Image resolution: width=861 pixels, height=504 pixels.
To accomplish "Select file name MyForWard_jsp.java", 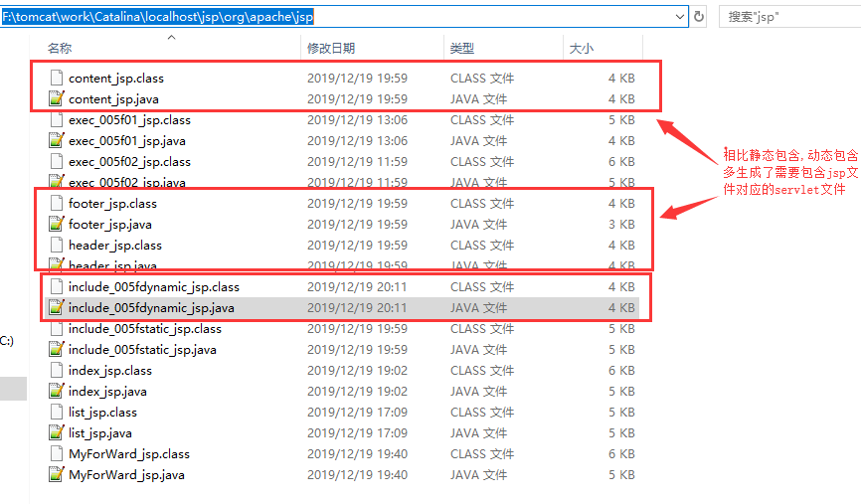I will point(126,475).
